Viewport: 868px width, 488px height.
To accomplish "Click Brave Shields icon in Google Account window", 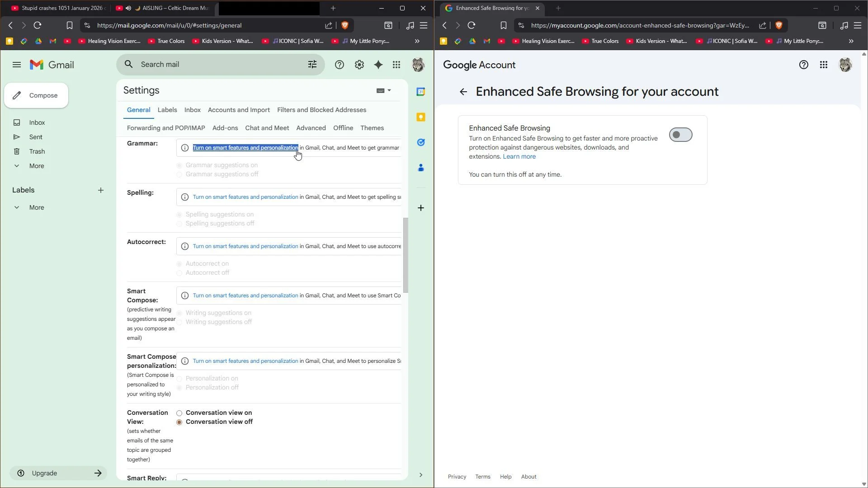I will (x=779, y=25).
